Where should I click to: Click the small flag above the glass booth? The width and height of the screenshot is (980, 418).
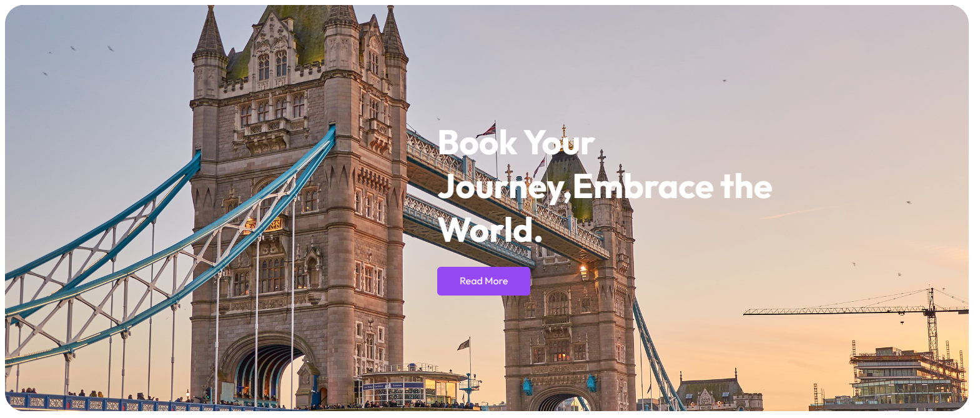(x=463, y=344)
